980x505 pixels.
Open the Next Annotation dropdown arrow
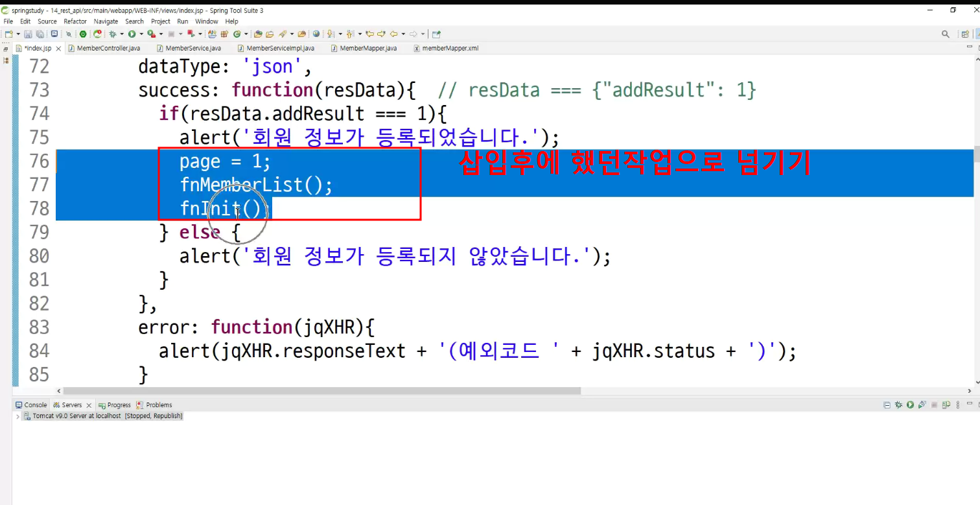click(339, 34)
